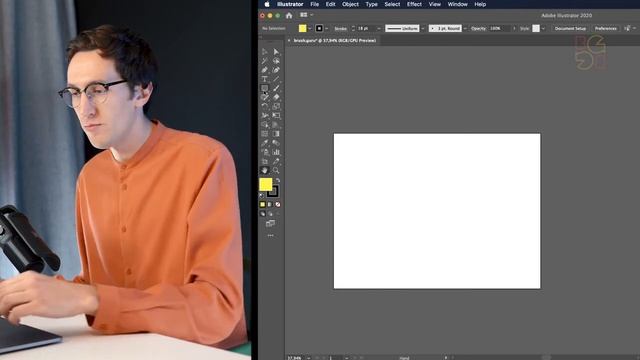Enable Draw Normal mode
The width and height of the screenshot is (640, 360).
click(x=262, y=213)
